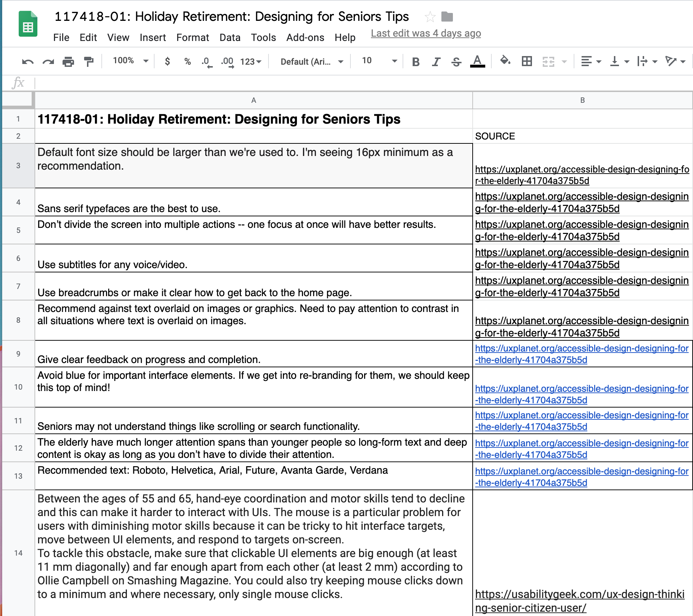Viewport: 693px width, 616px height.
Task: Open the uxplanet link in row 11
Action: [582, 421]
